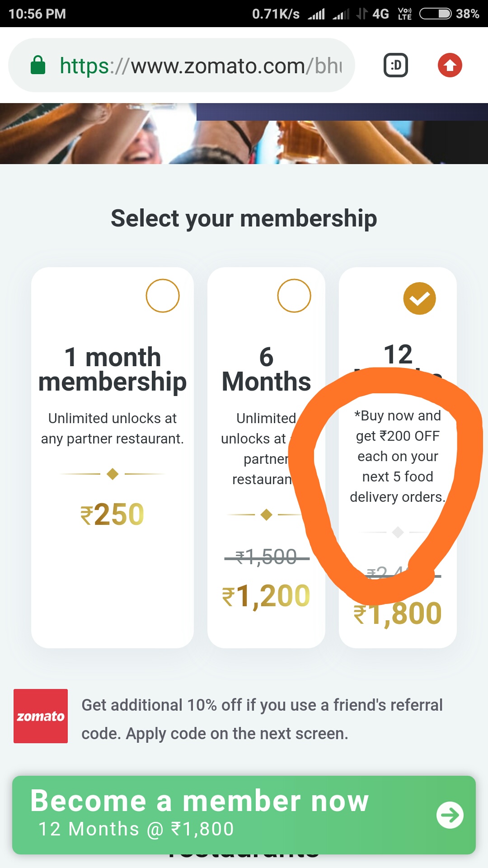Click the red upward arrow icon
Viewport: 488px width, 868px height.
click(x=449, y=65)
